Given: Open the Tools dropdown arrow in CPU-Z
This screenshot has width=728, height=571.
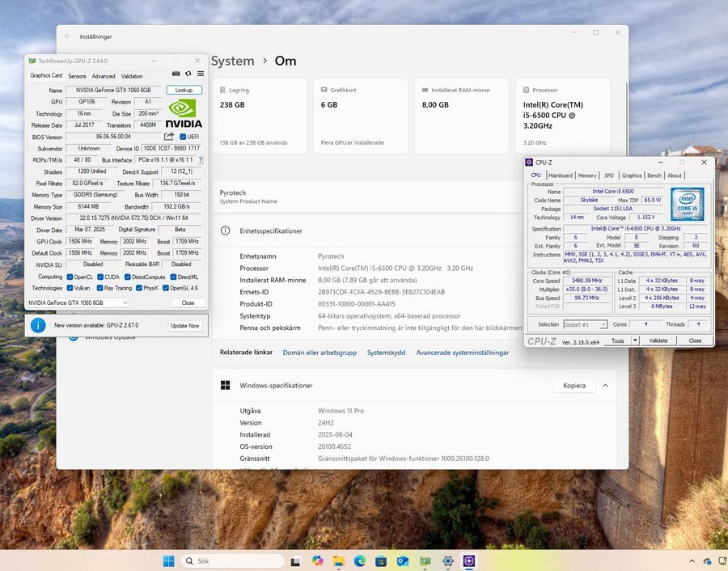Looking at the screenshot, I should tap(635, 340).
